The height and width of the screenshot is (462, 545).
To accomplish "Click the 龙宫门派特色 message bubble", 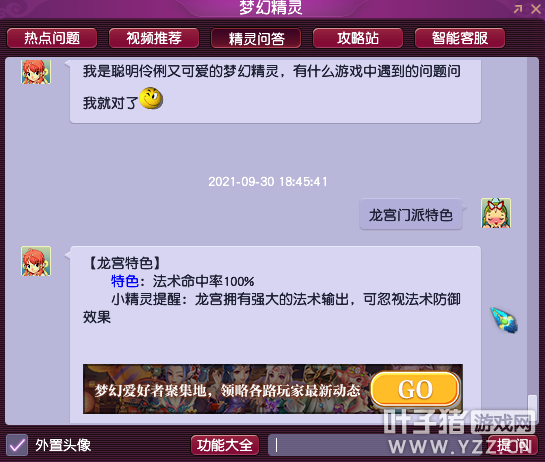I will click(x=411, y=214).
